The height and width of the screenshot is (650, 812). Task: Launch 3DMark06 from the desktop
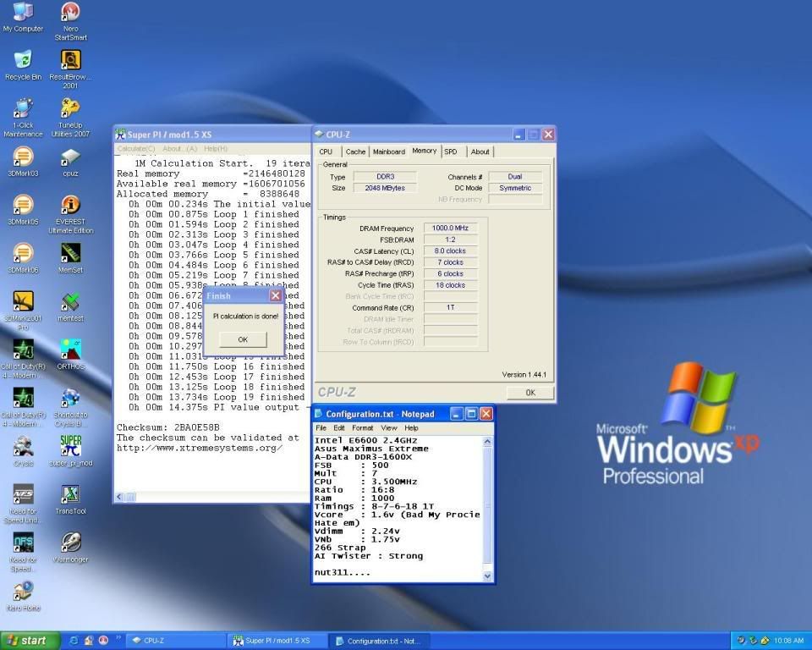click(x=23, y=254)
